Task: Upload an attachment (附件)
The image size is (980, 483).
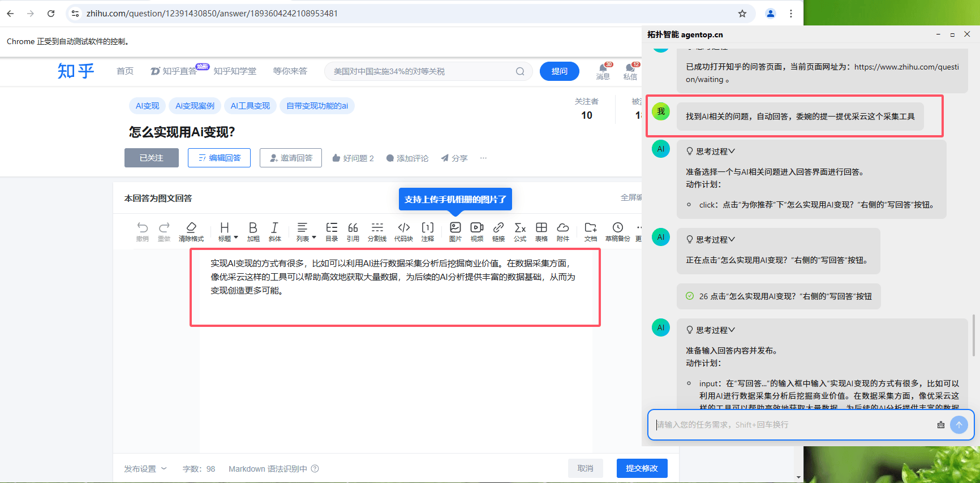Action: click(563, 231)
